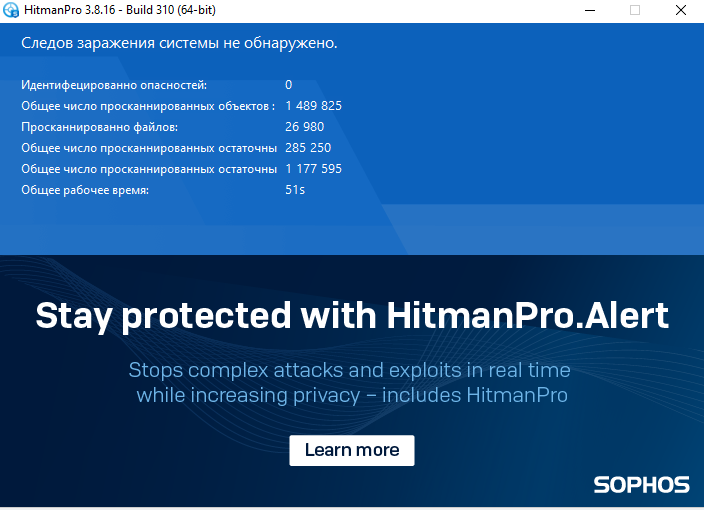Click the threats count value 0

pos(289,85)
